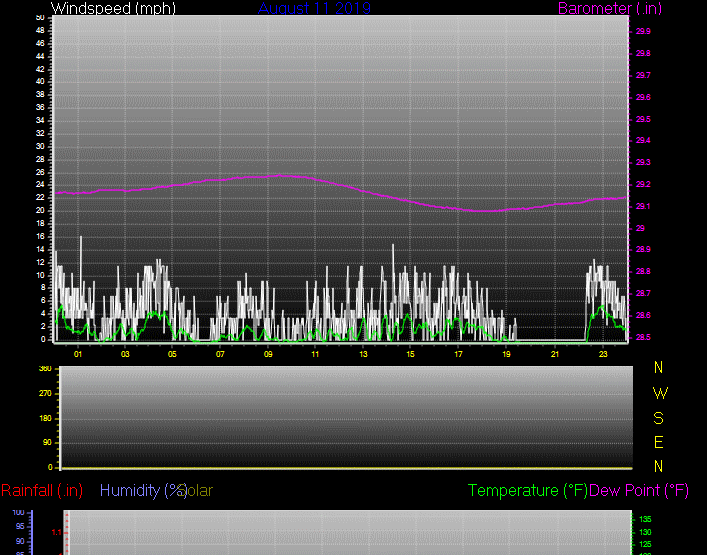Select the 270 degree direction label
Image resolution: width=707 pixels, height=555 pixels.
pyautogui.click(x=46, y=394)
